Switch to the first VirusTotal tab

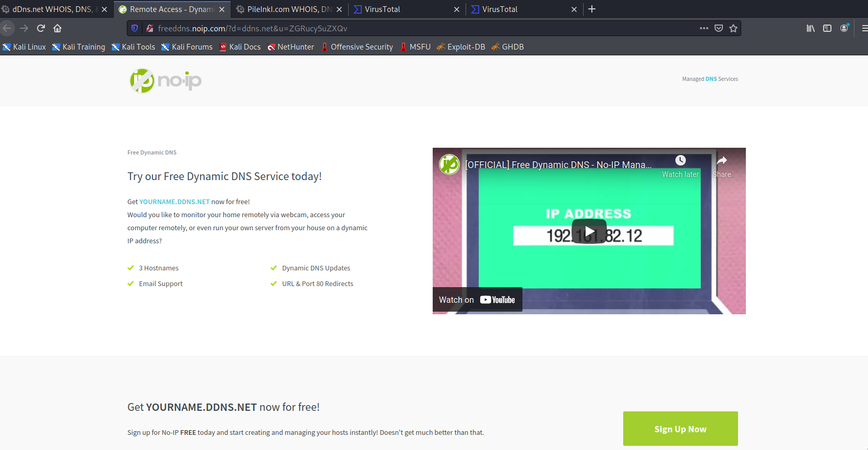point(406,9)
